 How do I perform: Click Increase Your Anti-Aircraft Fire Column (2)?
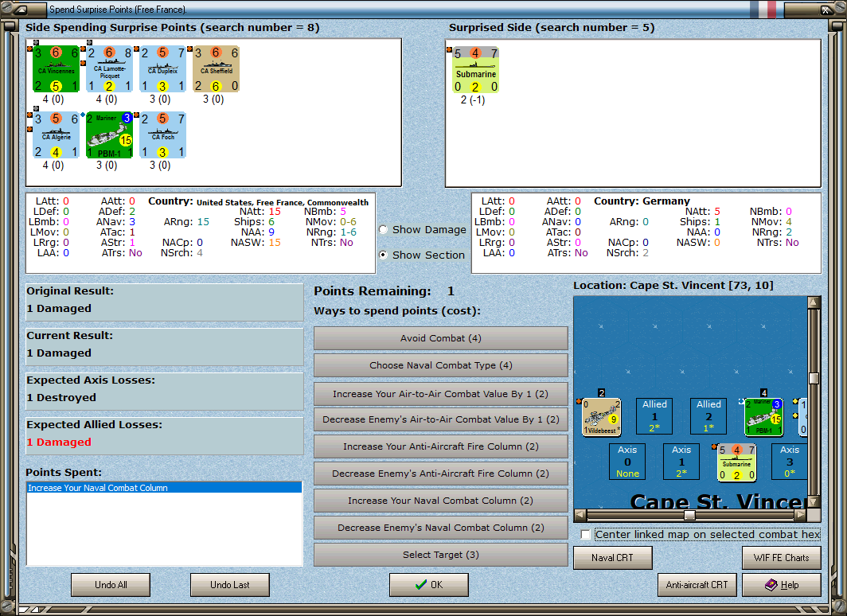441,446
